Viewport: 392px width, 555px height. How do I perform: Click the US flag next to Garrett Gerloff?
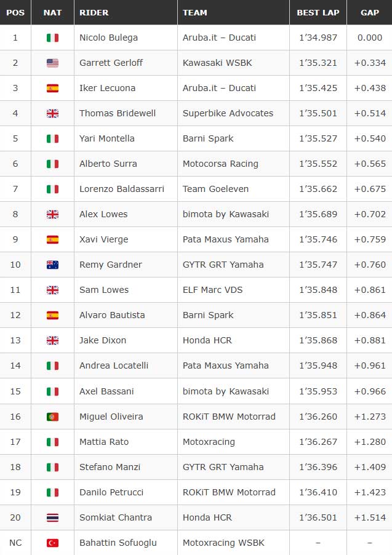52,63
